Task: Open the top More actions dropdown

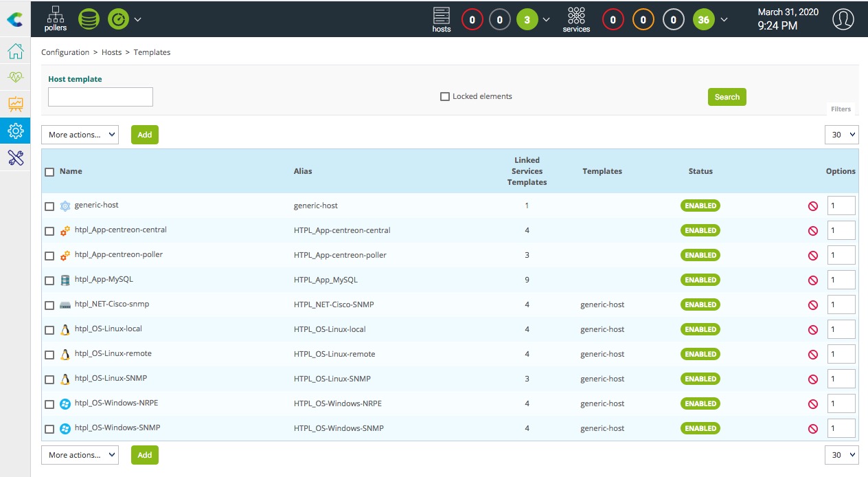Action: (80, 135)
